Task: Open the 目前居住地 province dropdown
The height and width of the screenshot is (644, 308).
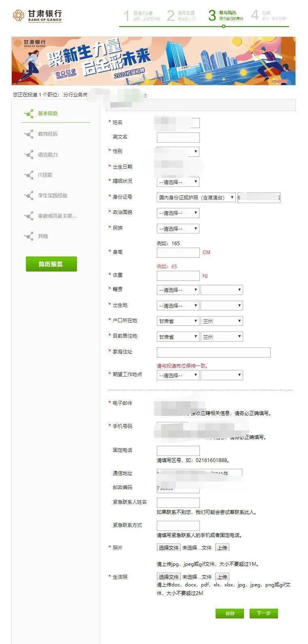Action: (x=178, y=336)
